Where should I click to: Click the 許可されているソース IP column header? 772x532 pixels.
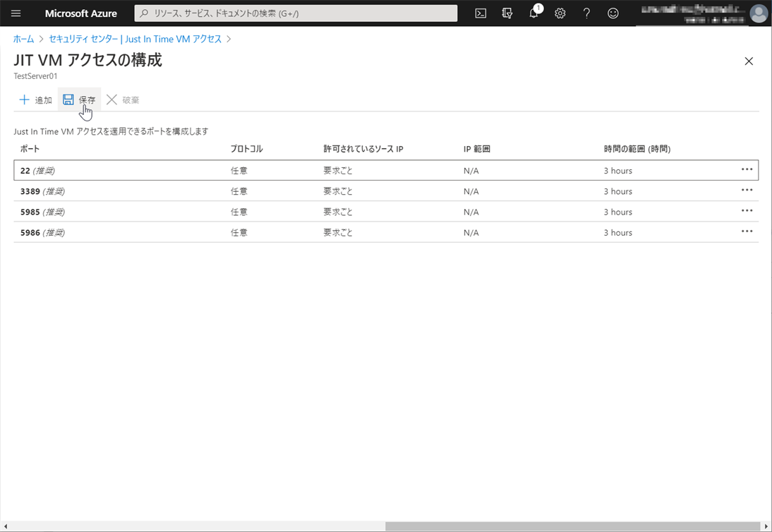363,149
